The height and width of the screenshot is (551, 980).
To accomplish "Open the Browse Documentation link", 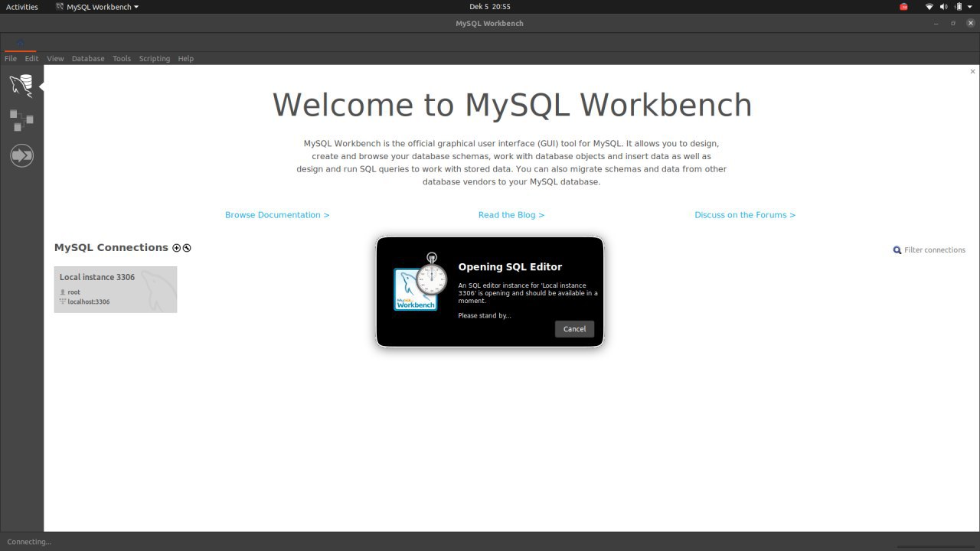I will tap(277, 215).
